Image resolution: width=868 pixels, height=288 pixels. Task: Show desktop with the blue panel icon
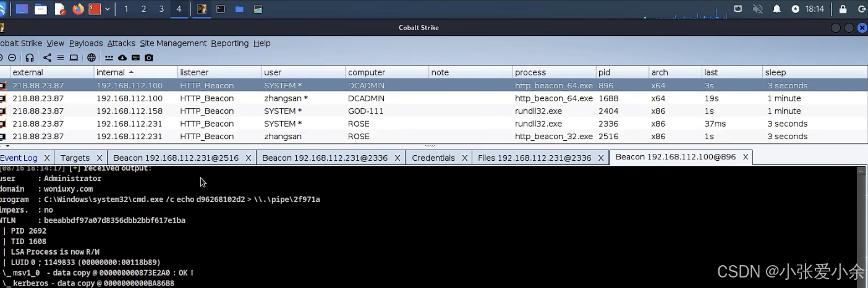22,9
